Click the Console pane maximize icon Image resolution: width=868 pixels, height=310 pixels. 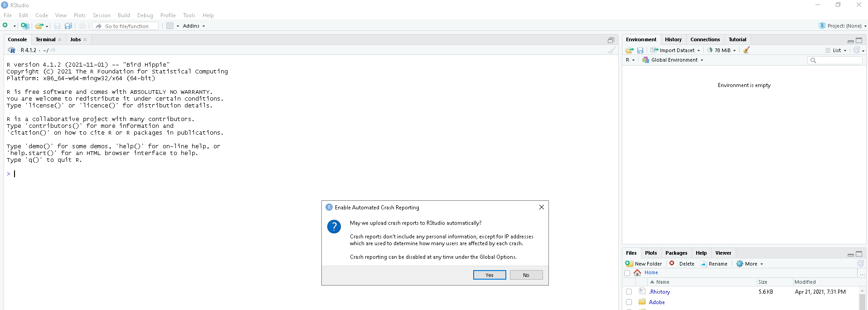[611, 40]
